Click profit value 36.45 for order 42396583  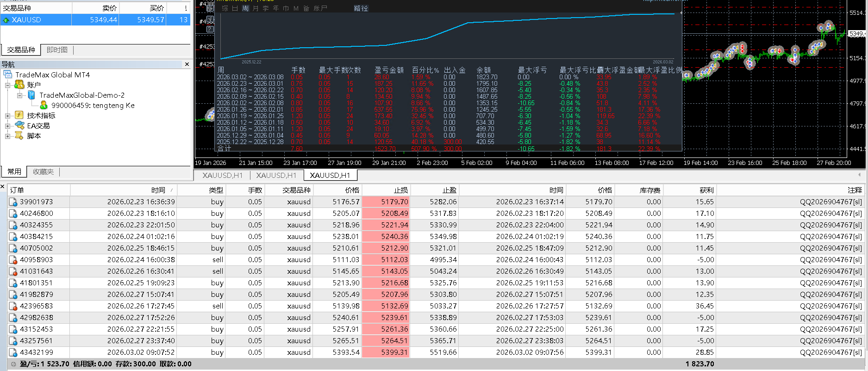[705, 306]
